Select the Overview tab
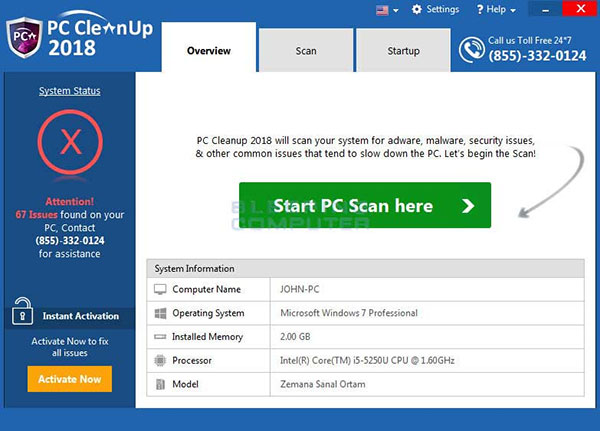The height and width of the screenshot is (431, 600). point(208,51)
